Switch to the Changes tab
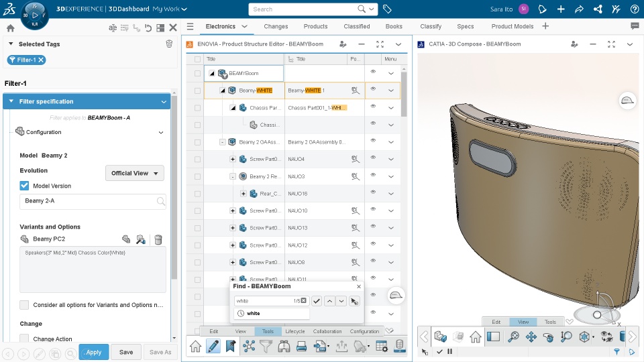644x362 pixels. click(276, 26)
